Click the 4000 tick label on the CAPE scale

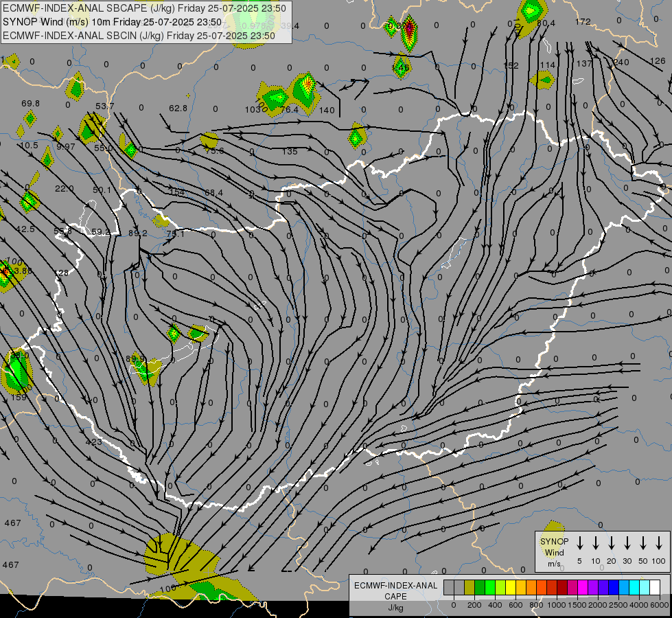[638, 605]
